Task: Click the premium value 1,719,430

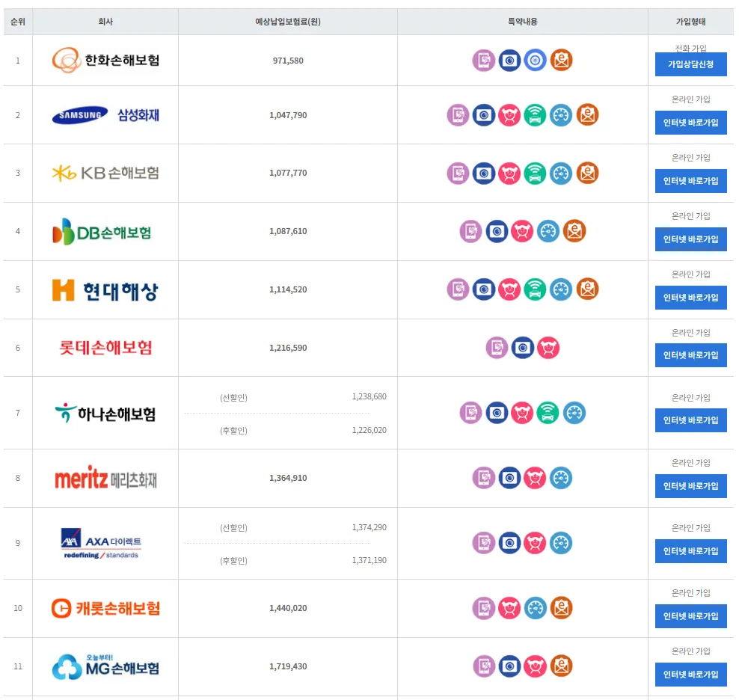Action: 288,666
